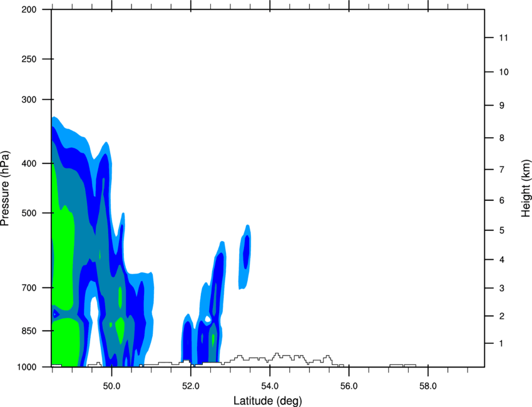Click the 58.0 latitude tick label
532x407 pixels.
(428, 386)
